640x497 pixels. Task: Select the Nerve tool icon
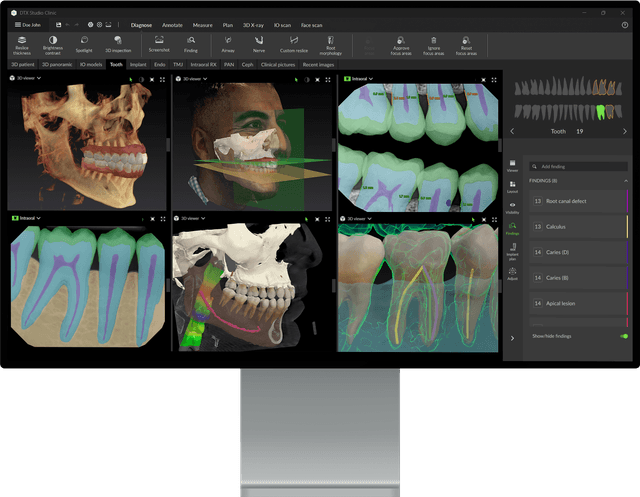click(259, 45)
